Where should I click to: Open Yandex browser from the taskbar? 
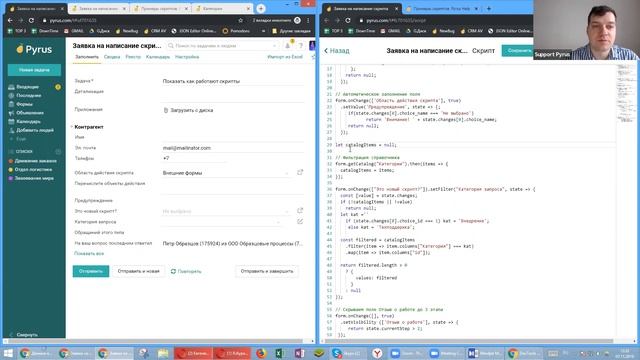pyautogui.click(x=377, y=353)
